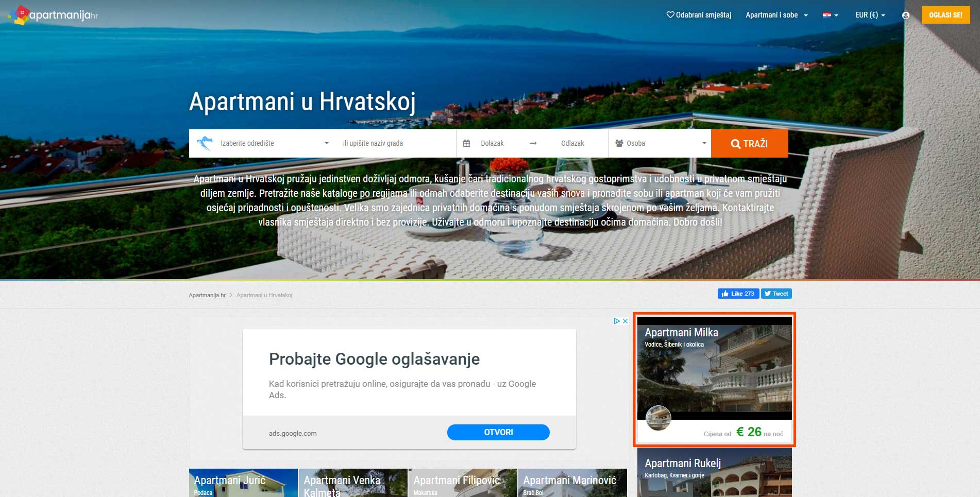The height and width of the screenshot is (497, 980).
Task: Click the heart icon for Odabrani smještaj
Action: click(670, 15)
